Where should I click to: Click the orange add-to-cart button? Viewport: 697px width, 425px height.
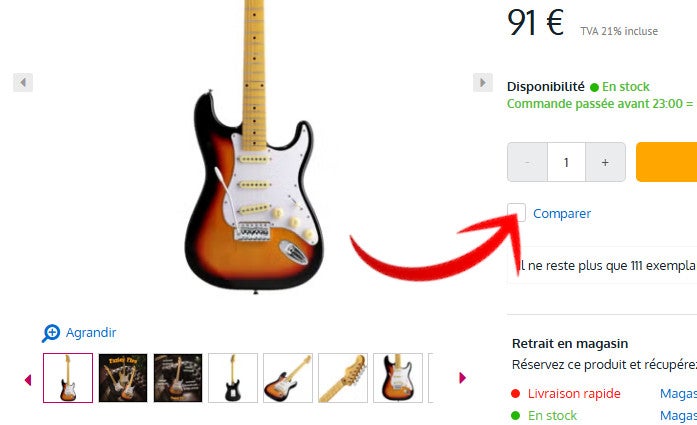(x=666, y=162)
